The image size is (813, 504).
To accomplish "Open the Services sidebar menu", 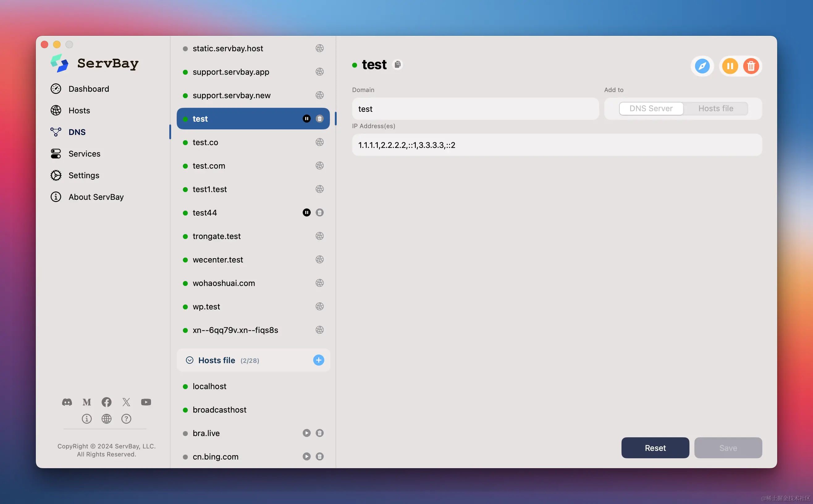I will coord(84,154).
